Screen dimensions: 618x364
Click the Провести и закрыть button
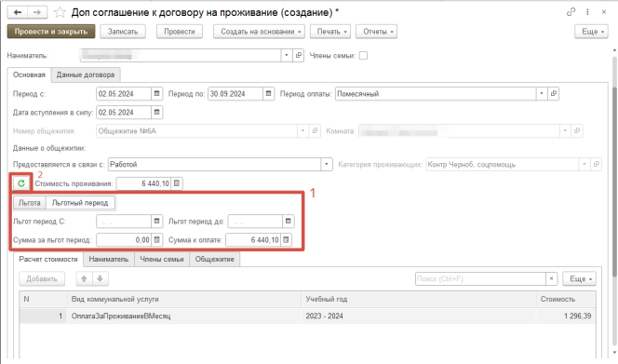(51, 32)
